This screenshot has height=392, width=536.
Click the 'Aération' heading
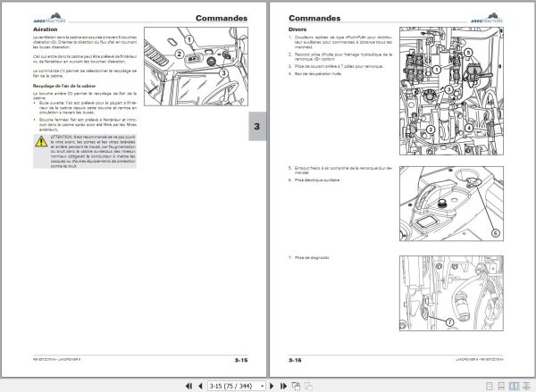click(46, 29)
